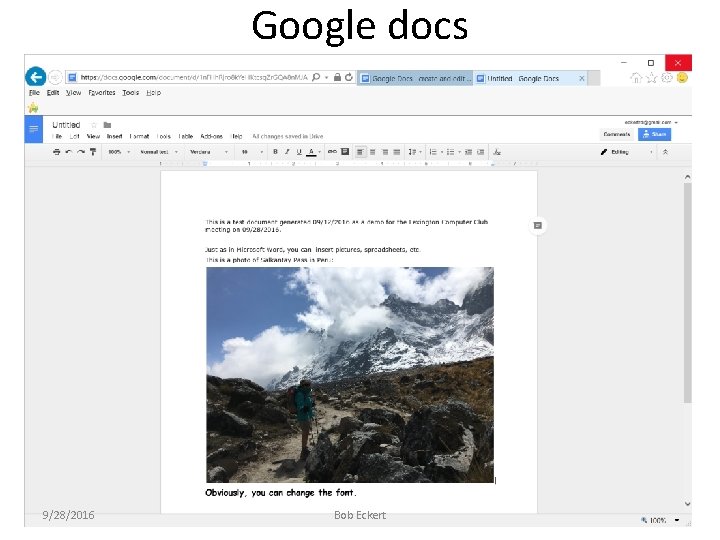Click the browser address bar URL
Image resolution: width=720 pixels, height=540 pixels.
tap(193, 77)
